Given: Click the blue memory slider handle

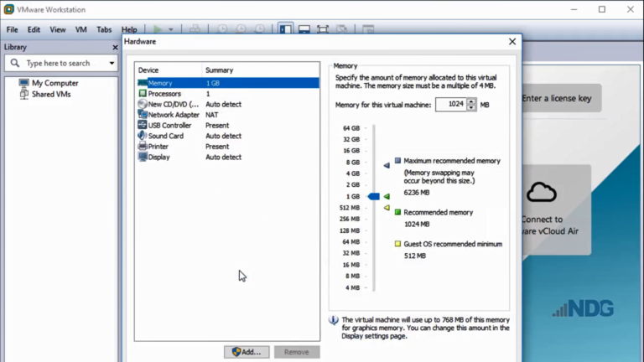Looking at the screenshot, I should click(x=374, y=197).
